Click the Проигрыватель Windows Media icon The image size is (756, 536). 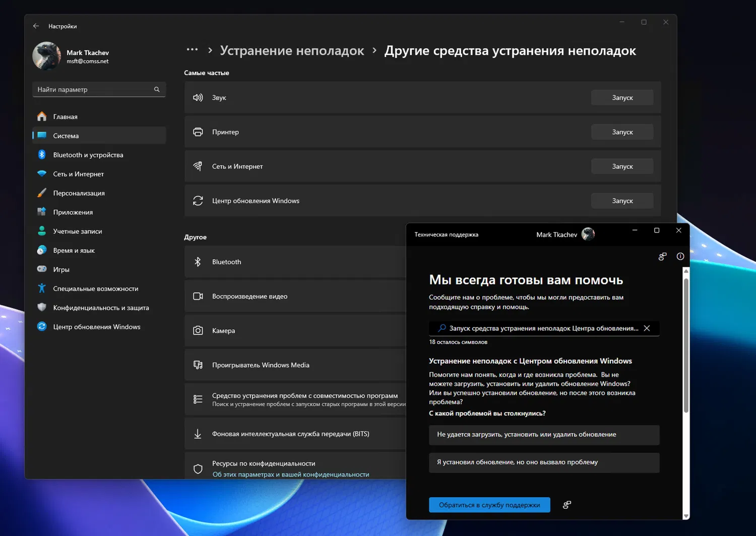tap(198, 365)
